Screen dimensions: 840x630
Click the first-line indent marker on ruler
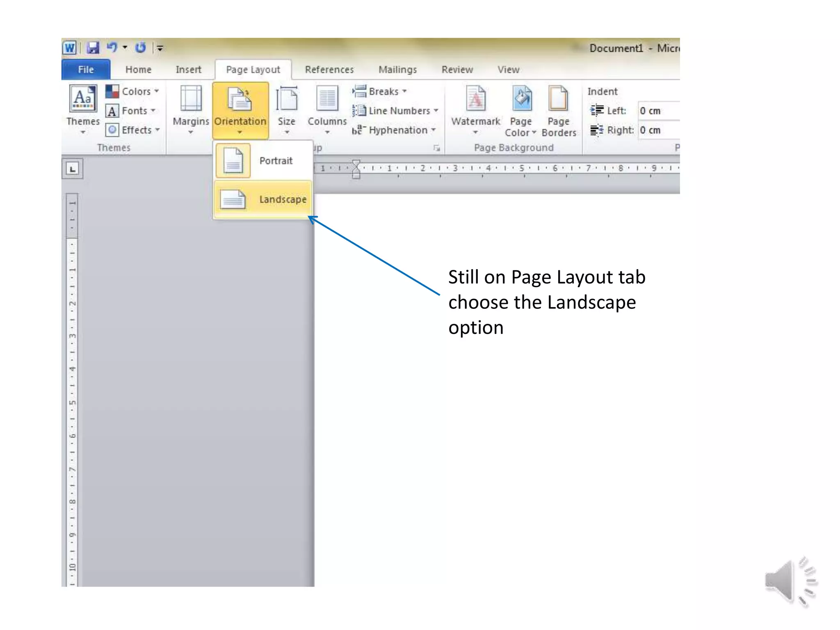pyautogui.click(x=356, y=164)
